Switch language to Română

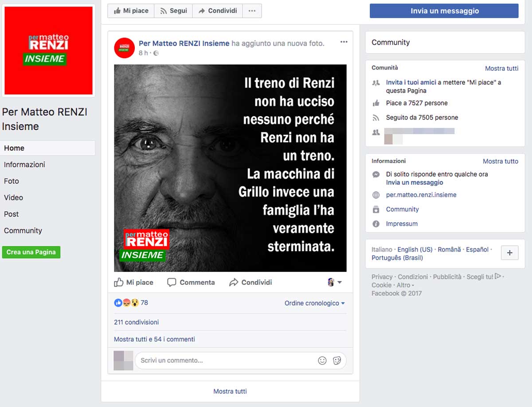(449, 249)
